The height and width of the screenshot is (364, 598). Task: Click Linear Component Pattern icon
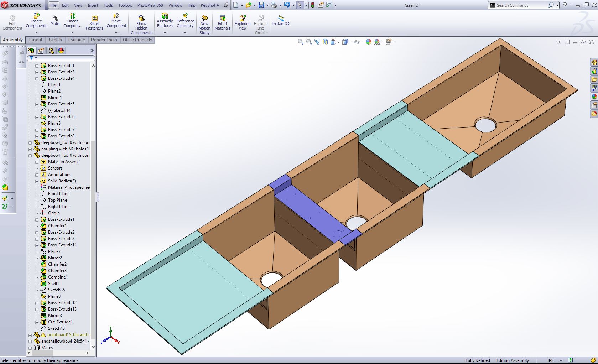(73, 16)
